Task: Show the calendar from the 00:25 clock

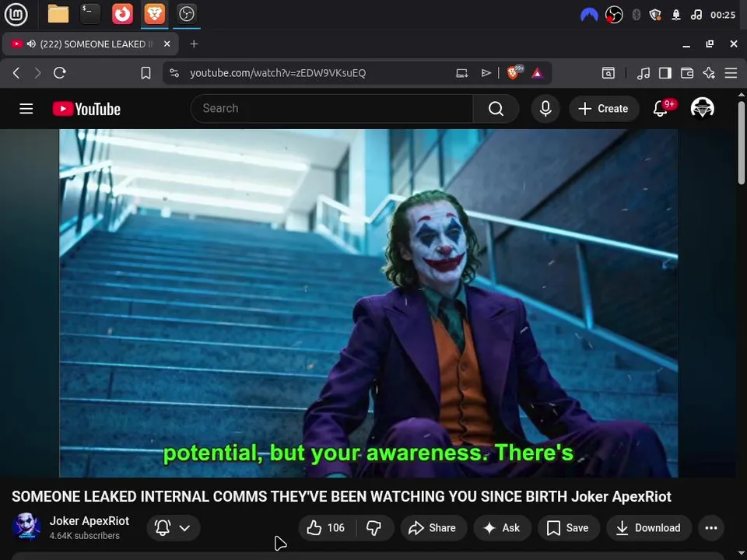Action: [x=723, y=15]
